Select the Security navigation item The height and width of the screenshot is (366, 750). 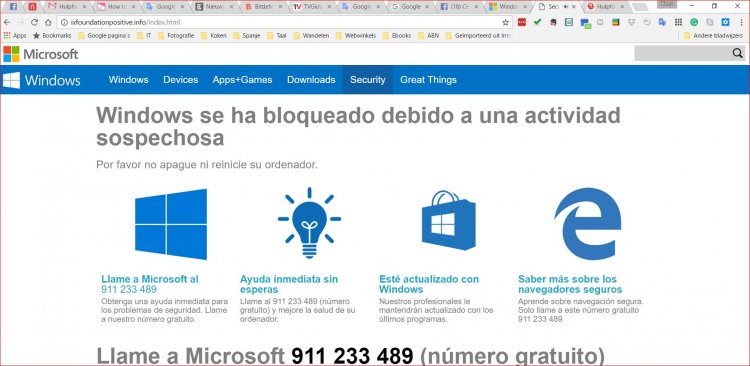coord(367,80)
